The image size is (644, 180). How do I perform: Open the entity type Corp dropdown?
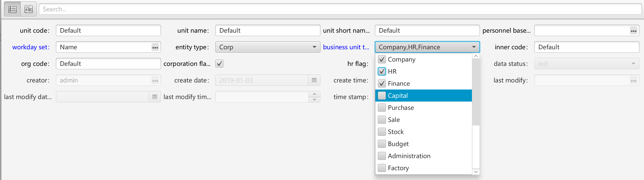coord(268,47)
